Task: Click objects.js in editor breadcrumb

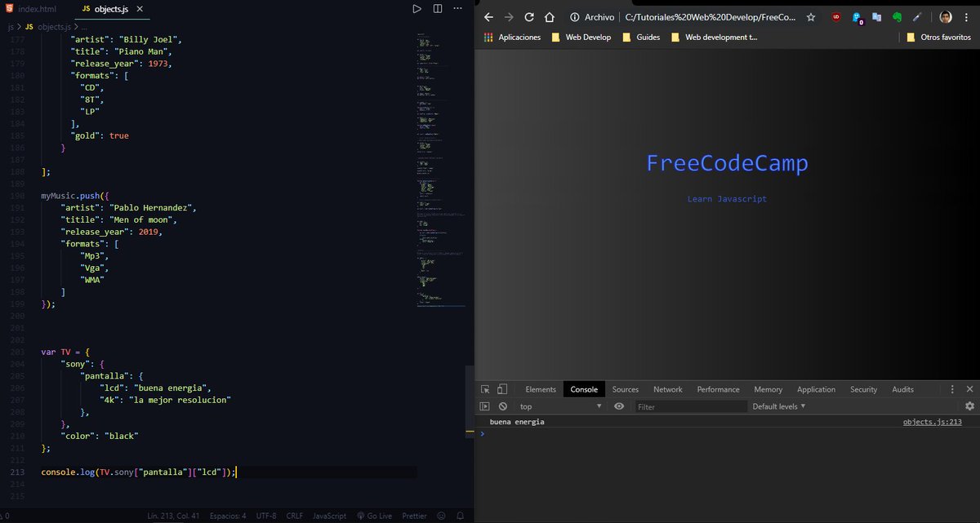Action: click(x=54, y=26)
